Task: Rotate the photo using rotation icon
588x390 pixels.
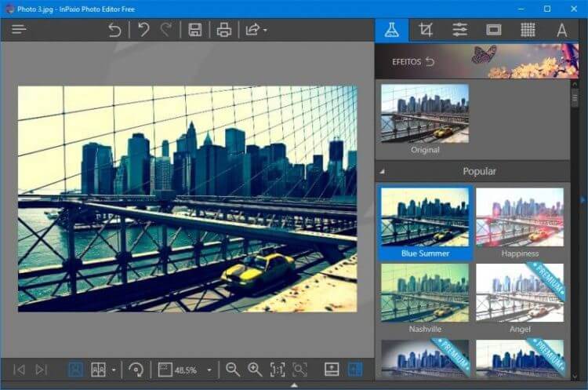Action: click(x=136, y=370)
